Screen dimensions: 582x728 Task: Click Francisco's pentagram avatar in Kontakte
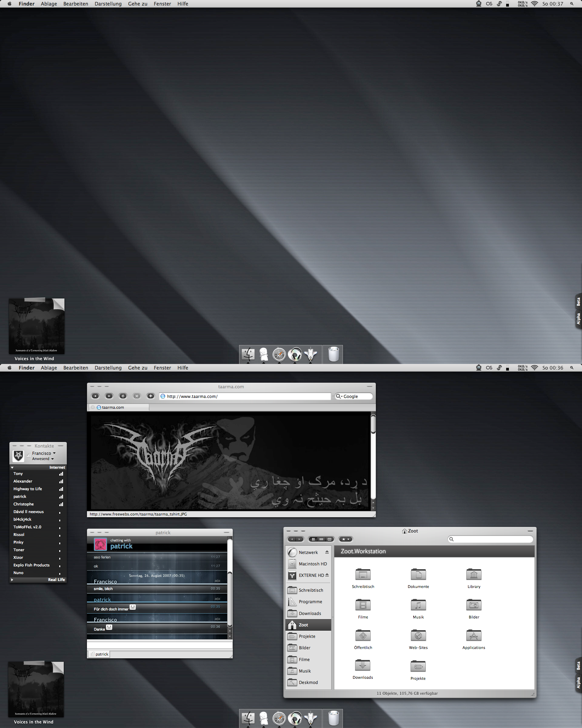click(18, 456)
